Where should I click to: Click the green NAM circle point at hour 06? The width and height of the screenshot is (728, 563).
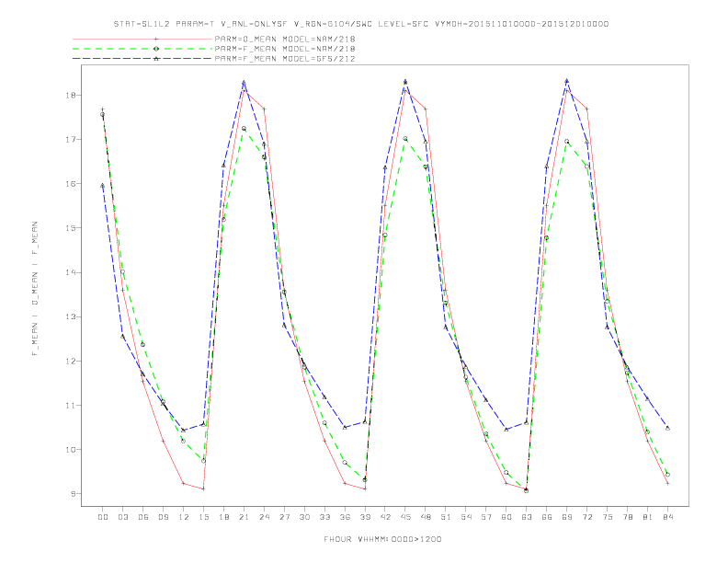[143, 345]
